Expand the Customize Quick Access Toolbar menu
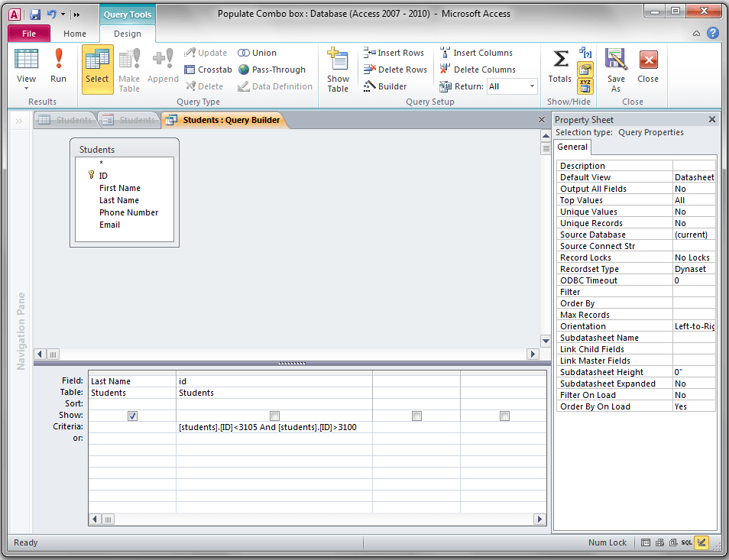Screen dimensions: 729x560 (76, 15)
